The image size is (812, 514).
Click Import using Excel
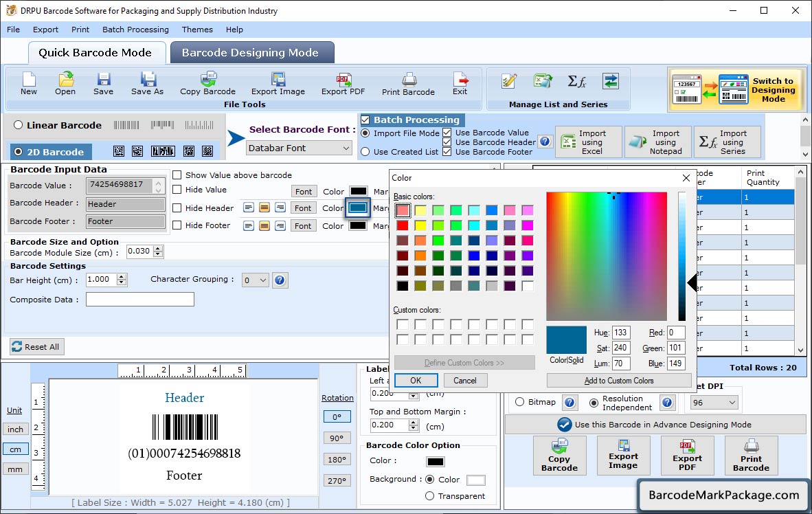pos(588,142)
